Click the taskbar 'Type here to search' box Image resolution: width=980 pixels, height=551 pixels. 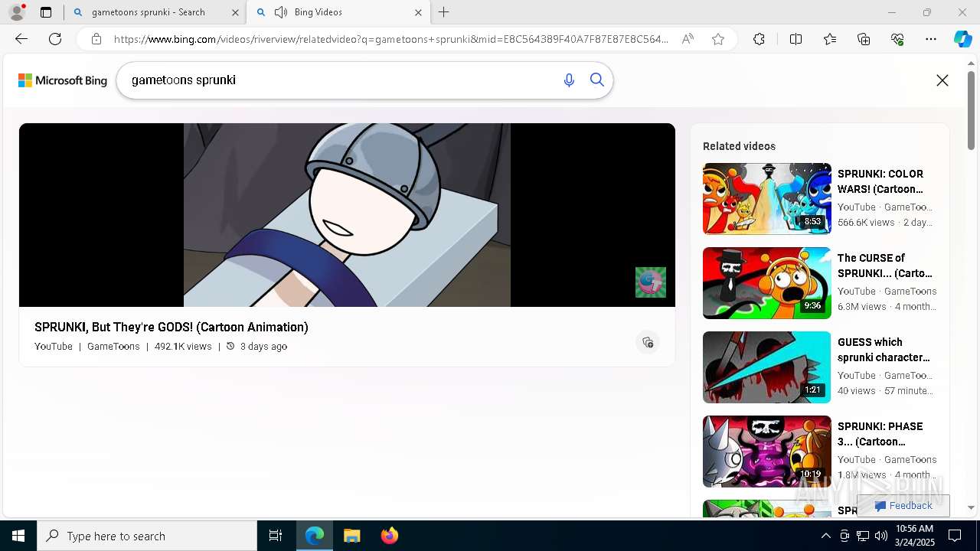point(147,536)
